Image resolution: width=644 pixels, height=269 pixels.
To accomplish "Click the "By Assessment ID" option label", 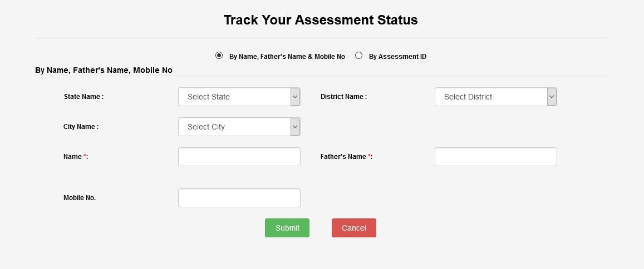I will click(397, 57).
